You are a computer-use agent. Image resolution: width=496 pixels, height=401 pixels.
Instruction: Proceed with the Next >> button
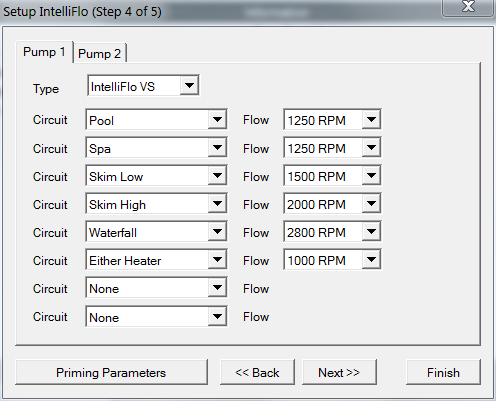[339, 372]
